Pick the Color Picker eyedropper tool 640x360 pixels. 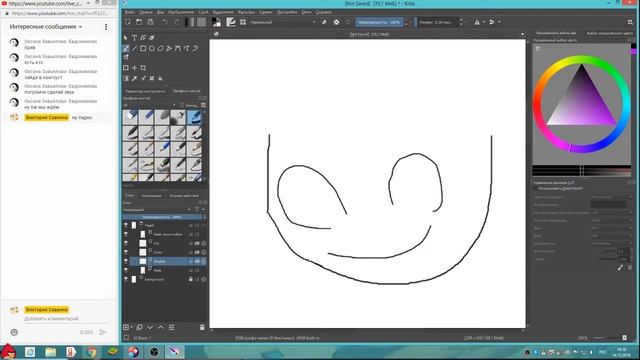point(134,78)
